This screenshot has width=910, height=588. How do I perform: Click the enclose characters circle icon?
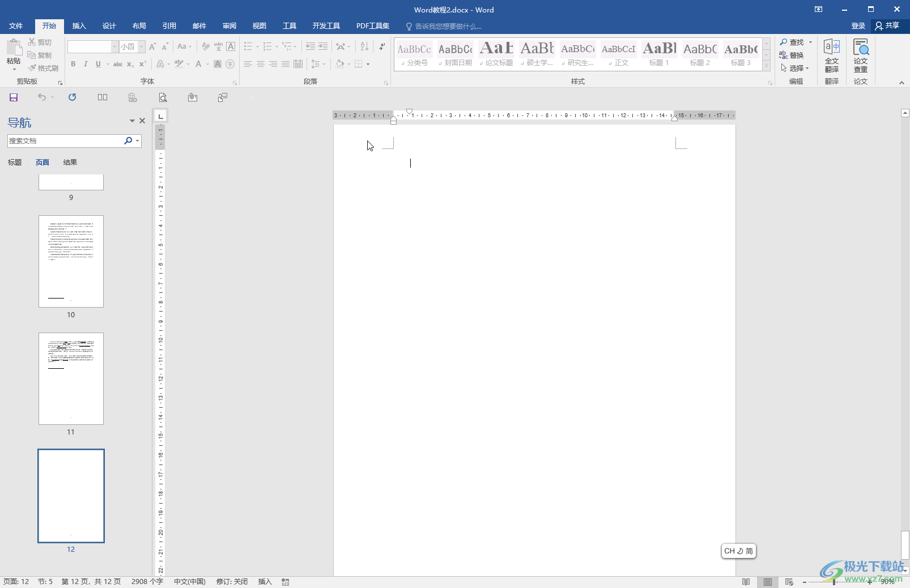click(230, 64)
